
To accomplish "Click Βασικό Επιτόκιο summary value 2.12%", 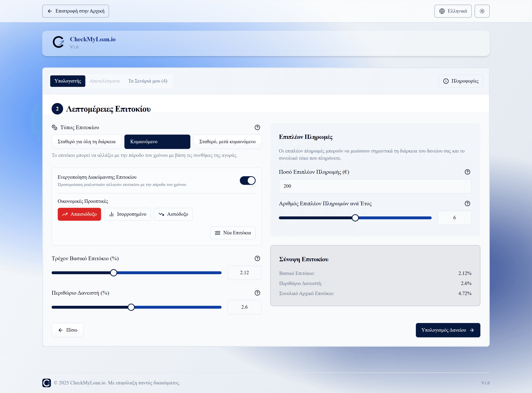I will pos(465,273).
